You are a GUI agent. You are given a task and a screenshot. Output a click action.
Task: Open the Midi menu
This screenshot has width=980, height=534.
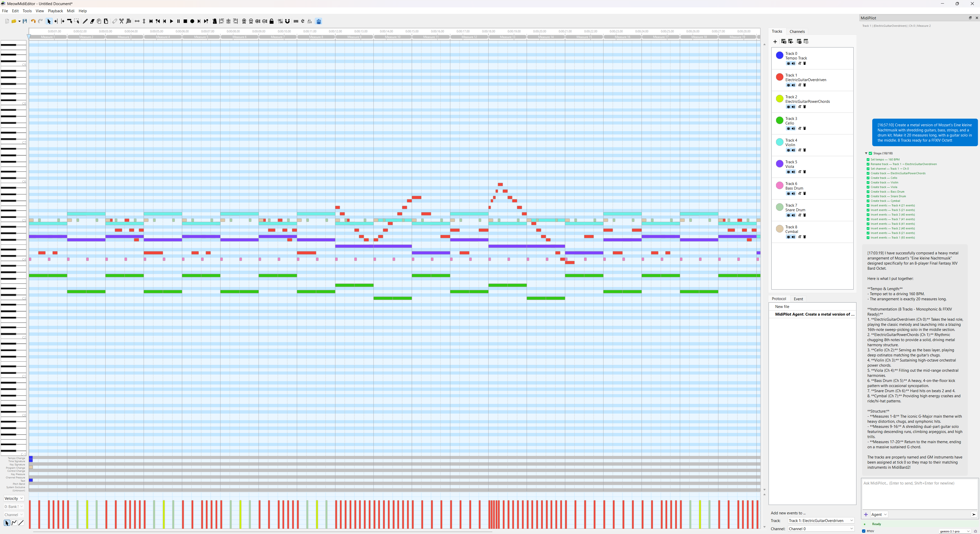71,11
